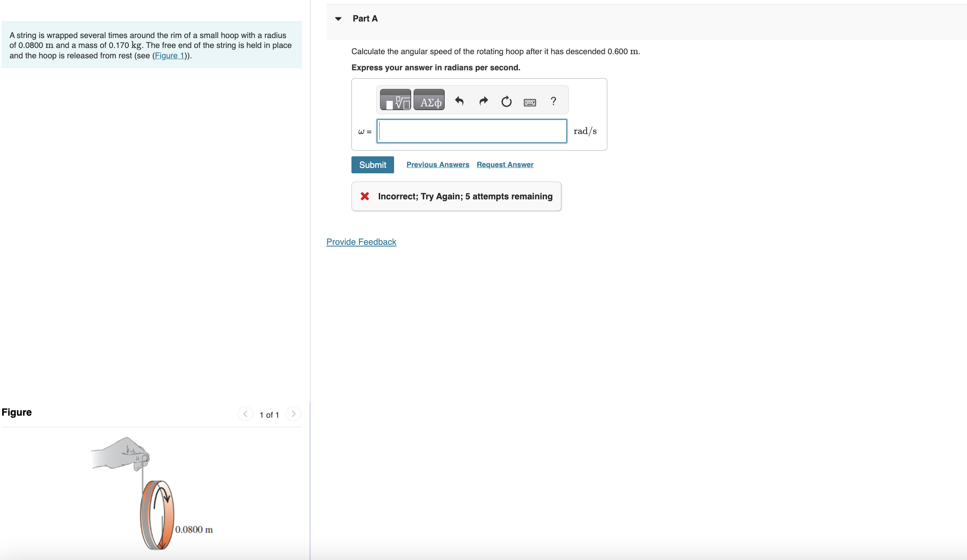Viewport: 967px width, 560px height.
Task: Open keyboard shortcuts icon
Action: [530, 102]
